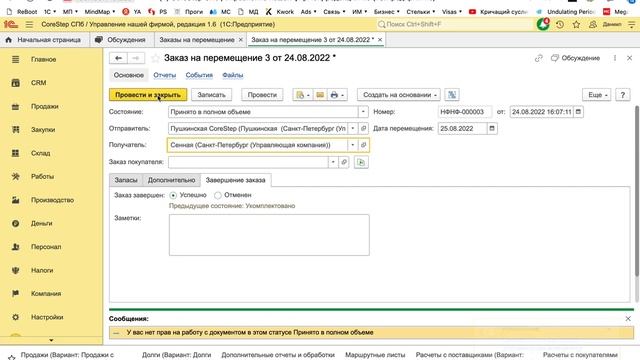Click the document structure icon next to Создать на основании
This screenshot has width=640, height=360.
(452, 95)
